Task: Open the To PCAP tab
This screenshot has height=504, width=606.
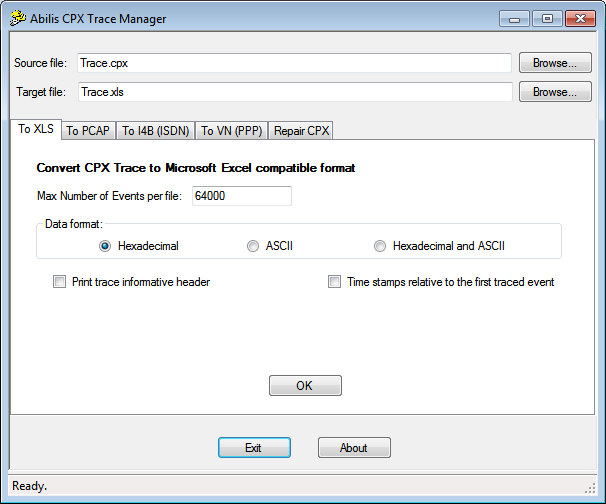Action: (88, 131)
